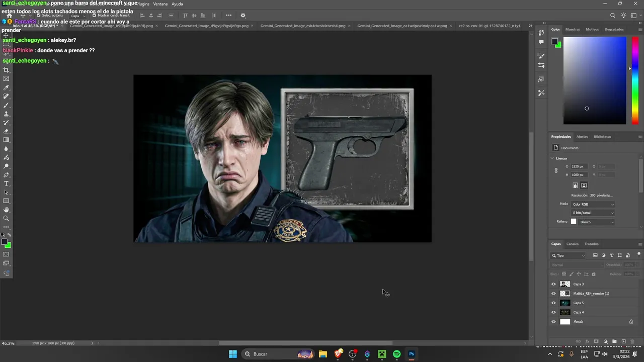Select the Hand tool
644x362 pixels.
coord(6,210)
